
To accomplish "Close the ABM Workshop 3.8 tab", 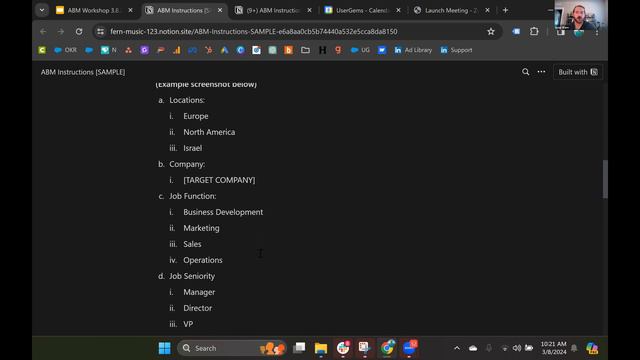I will click(130, 10).
